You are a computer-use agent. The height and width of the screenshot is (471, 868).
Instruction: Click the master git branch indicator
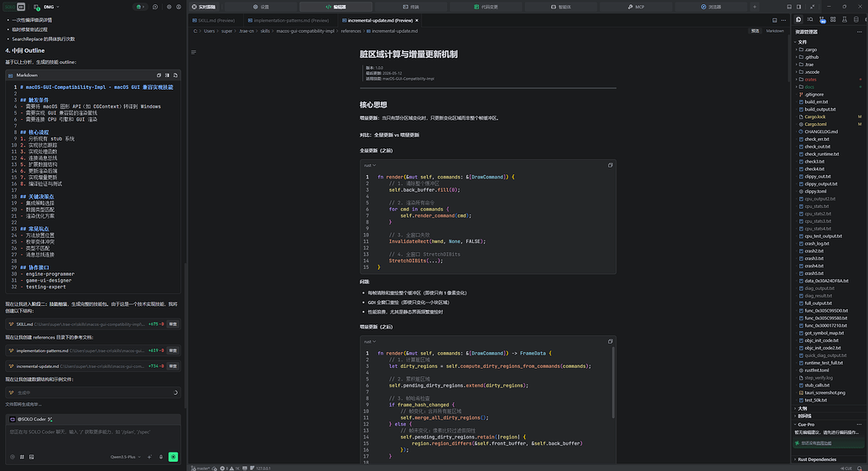pos(200,468)
